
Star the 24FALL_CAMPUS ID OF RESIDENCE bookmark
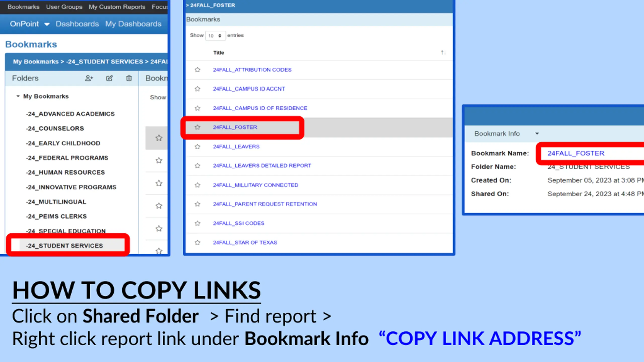point(198,108)
